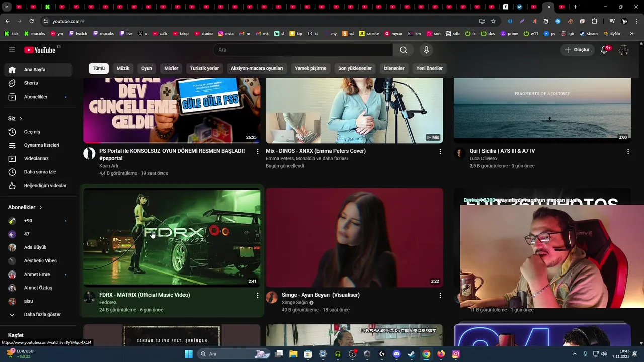Open more options for Simge Ayan Beyan
644x362 pixels.
(x=440, y=295)
